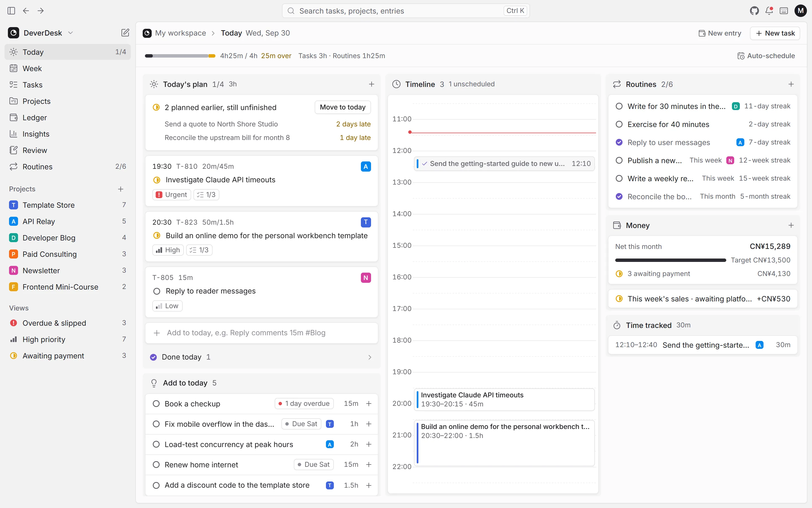Click the daily time capacity progress bar
The image size is (812, 508).
pos(180,56)
